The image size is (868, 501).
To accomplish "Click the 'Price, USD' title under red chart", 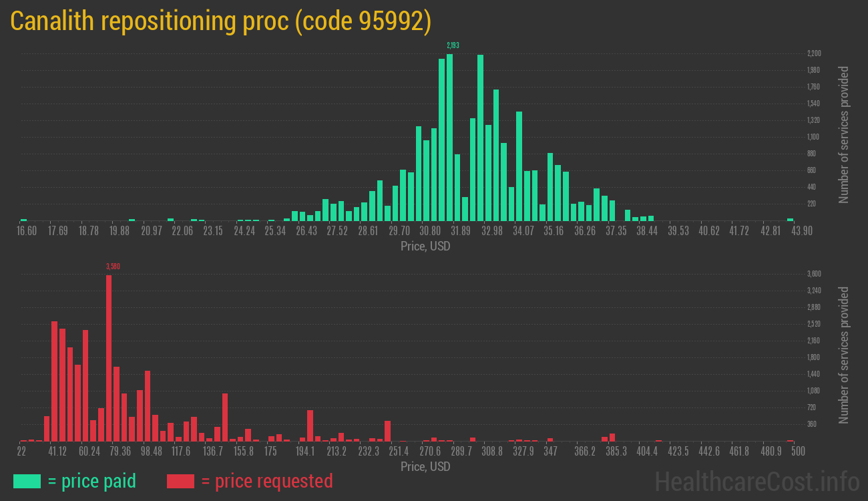I will (x=425, y=467).
